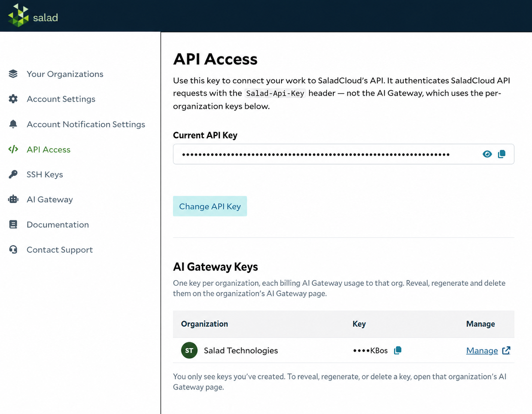Copy the Salad Technologies gateway key
The height and width of the screenshot is (414, 532).
[x=398, y=350]
